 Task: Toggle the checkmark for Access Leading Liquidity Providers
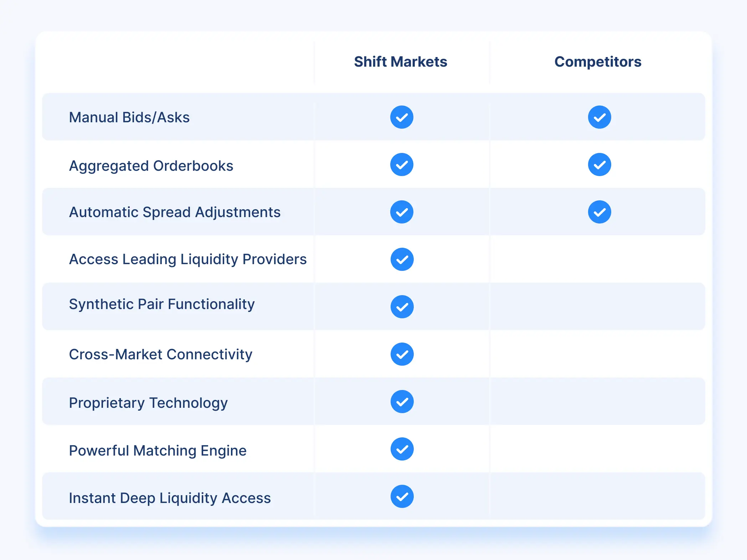(402, 259)
